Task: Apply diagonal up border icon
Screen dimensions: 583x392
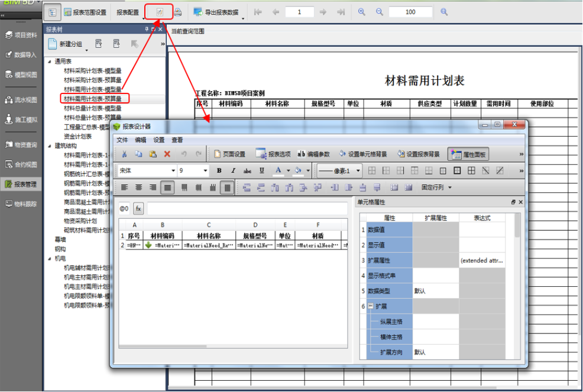Action: coord(500,171)
